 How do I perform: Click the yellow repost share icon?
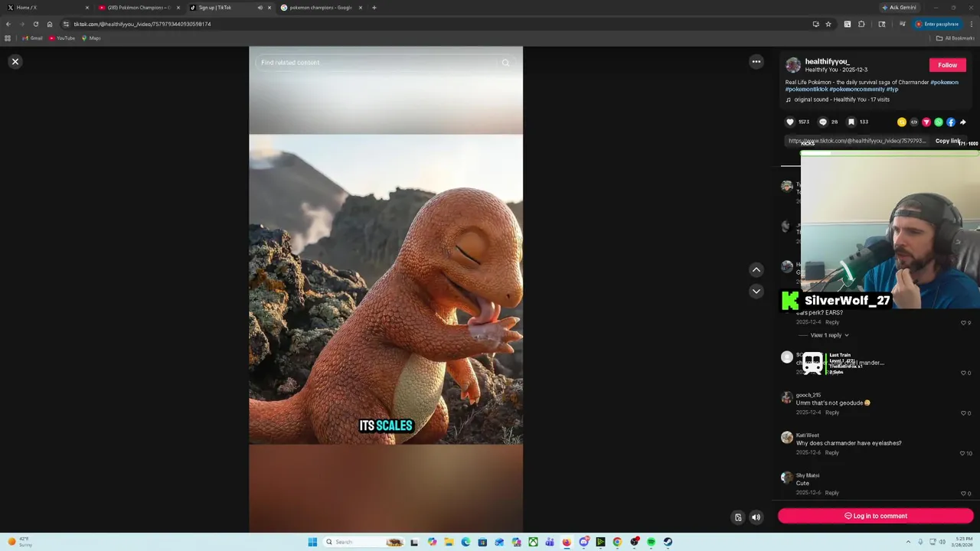(902, 122)
